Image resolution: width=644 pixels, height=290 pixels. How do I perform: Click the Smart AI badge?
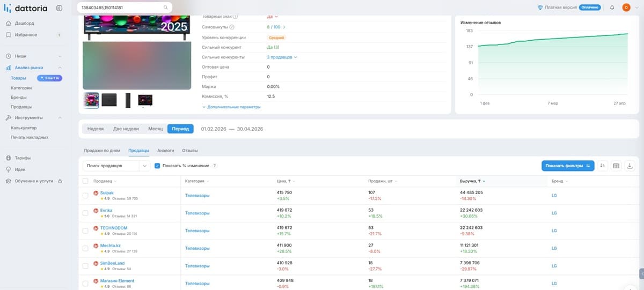click(x=50, y=78)
